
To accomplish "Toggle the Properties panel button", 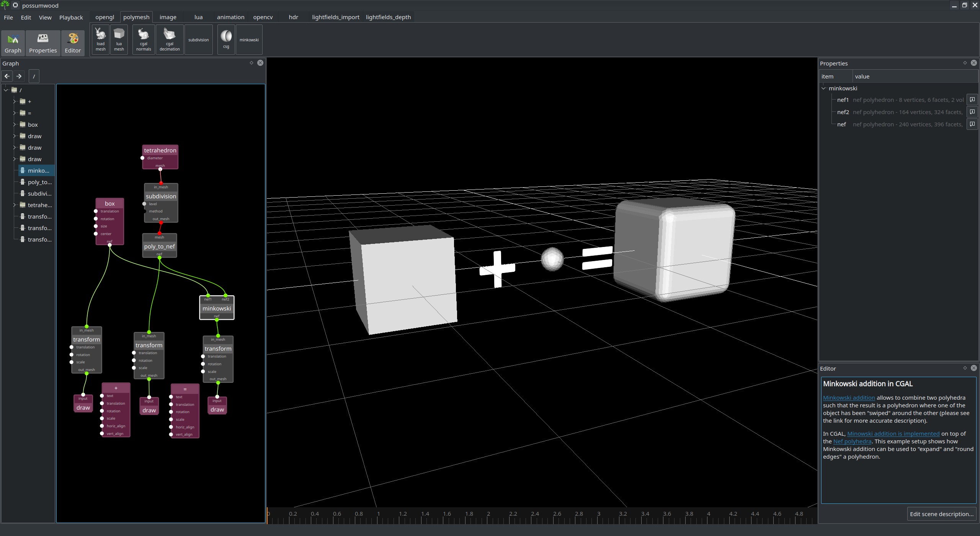I will (43, 43).
